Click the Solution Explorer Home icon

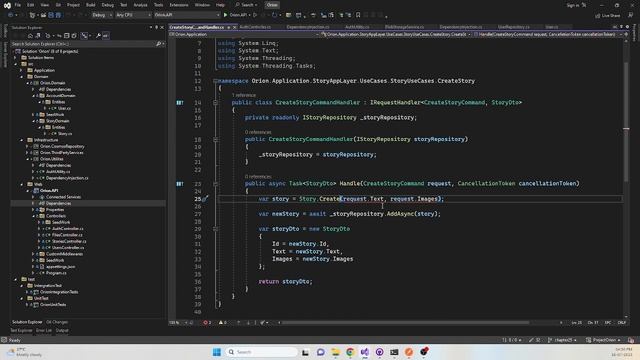(x=30, y=36)
